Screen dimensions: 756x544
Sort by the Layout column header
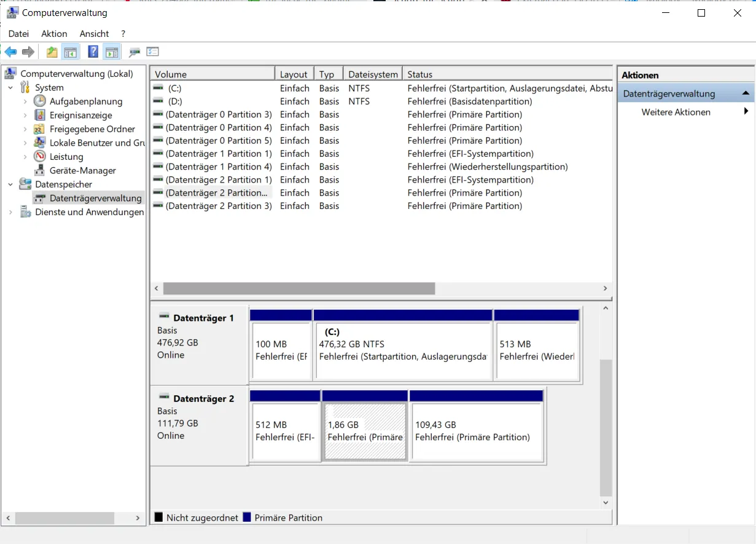coord(295,74)
